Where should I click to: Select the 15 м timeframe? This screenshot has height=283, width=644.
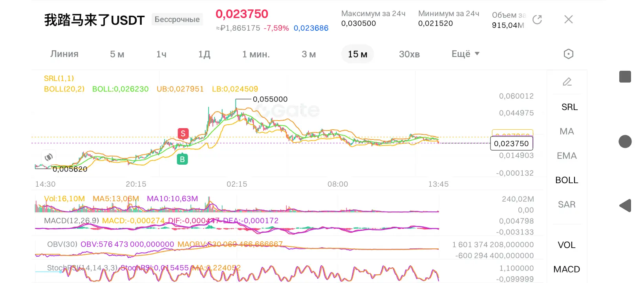click(358, 54)
